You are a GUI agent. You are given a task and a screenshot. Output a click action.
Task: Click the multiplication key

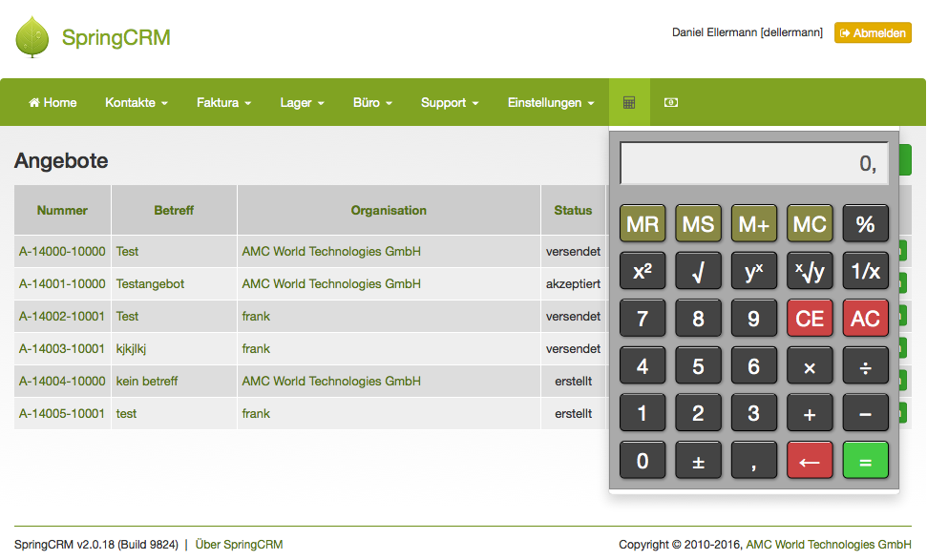tap(810, 366)
